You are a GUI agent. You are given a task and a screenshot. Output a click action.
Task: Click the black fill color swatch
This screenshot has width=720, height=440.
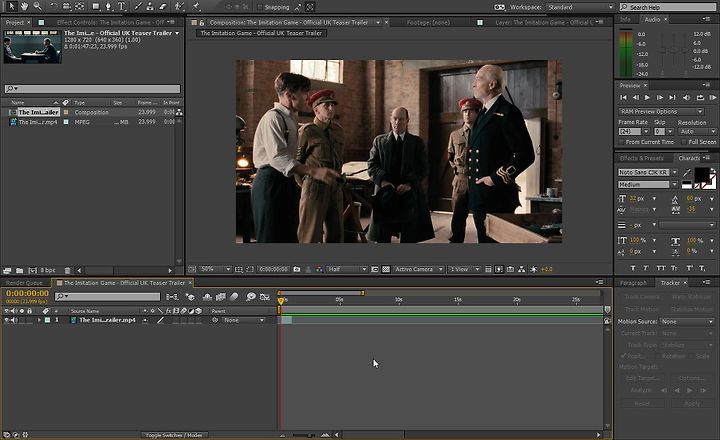click(701, 175)
